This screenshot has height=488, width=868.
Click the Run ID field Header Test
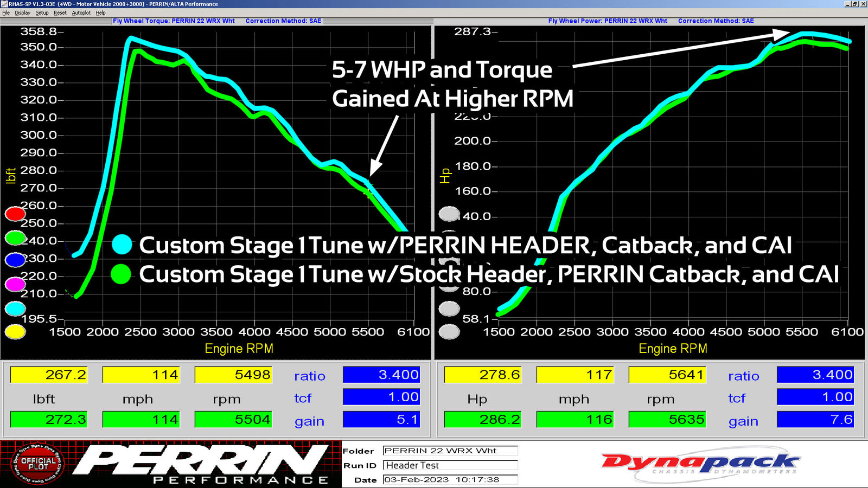pyautogui.click(x=450, y=465)
